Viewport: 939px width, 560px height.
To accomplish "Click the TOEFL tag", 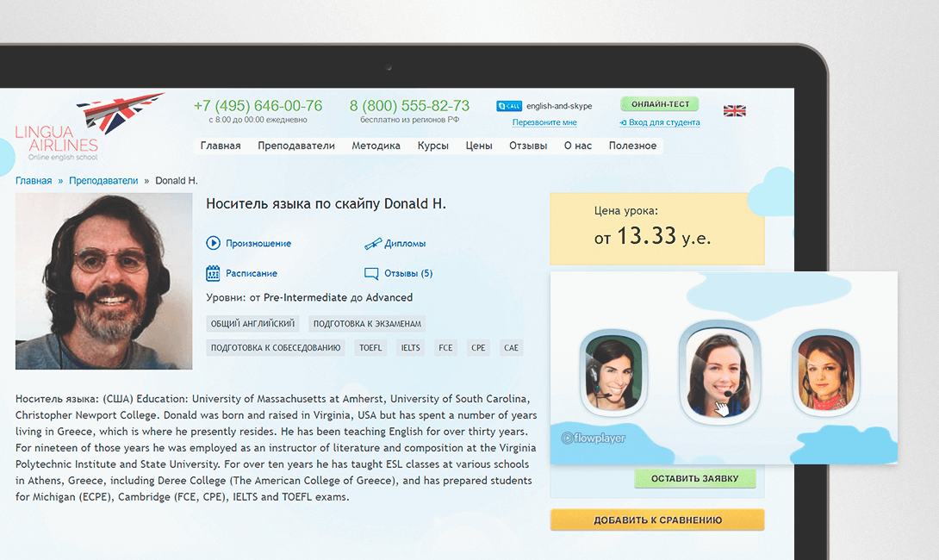I will click(x=370, y=347).
